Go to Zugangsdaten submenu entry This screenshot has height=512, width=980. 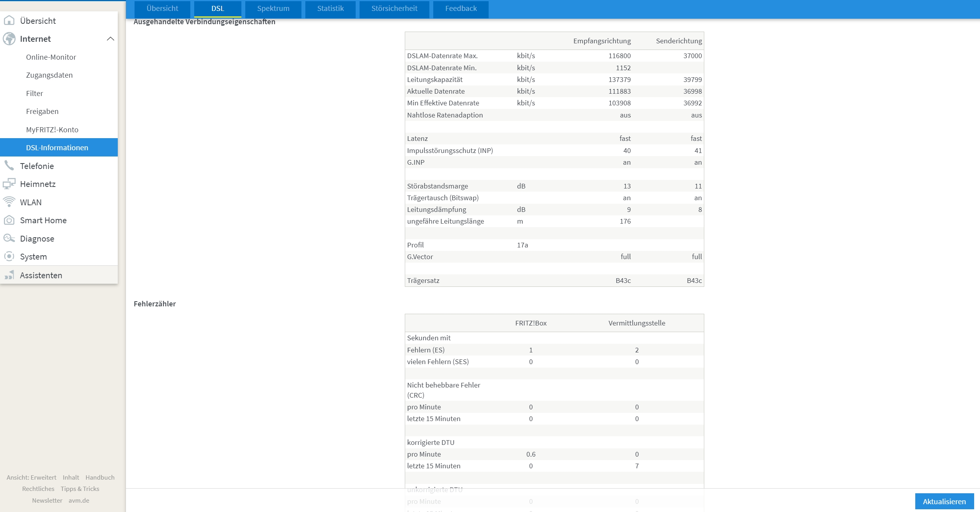(x=49, y=75)
